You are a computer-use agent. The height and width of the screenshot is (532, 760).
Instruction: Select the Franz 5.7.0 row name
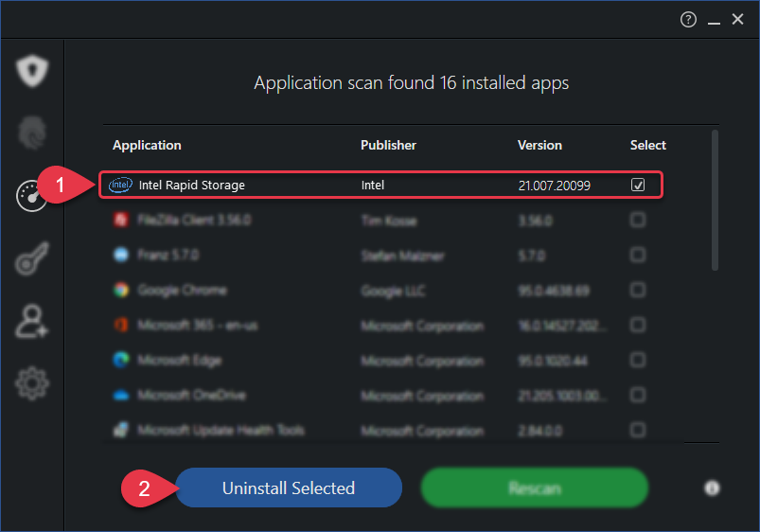[168, 255]
